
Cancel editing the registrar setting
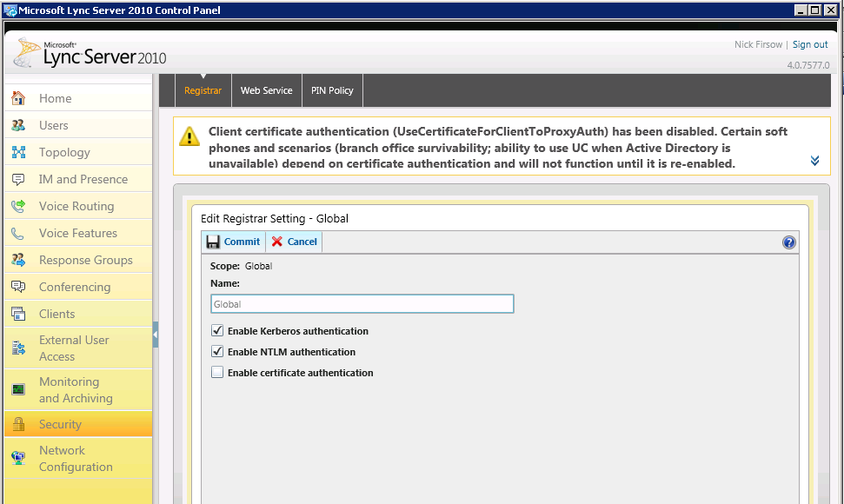click(294, 242)
